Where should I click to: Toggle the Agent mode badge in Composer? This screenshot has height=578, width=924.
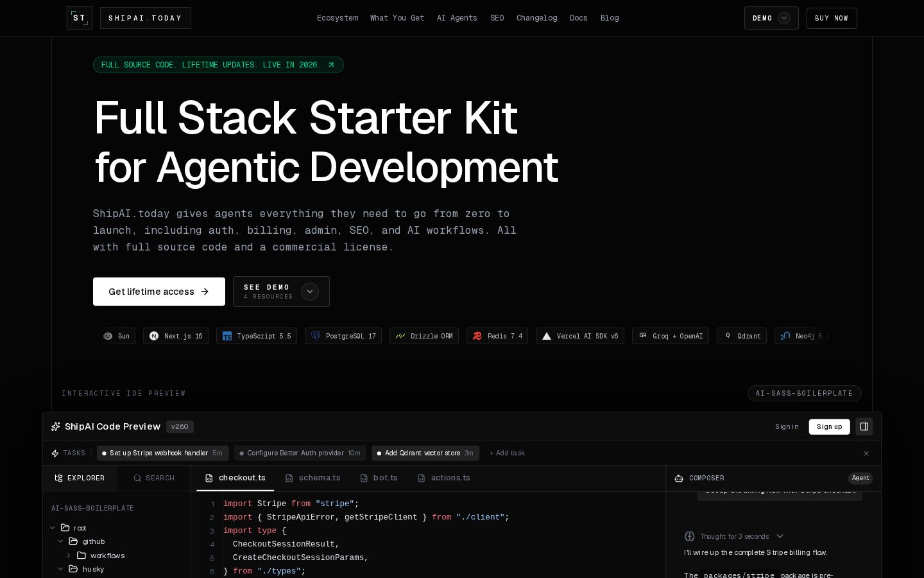860,478
